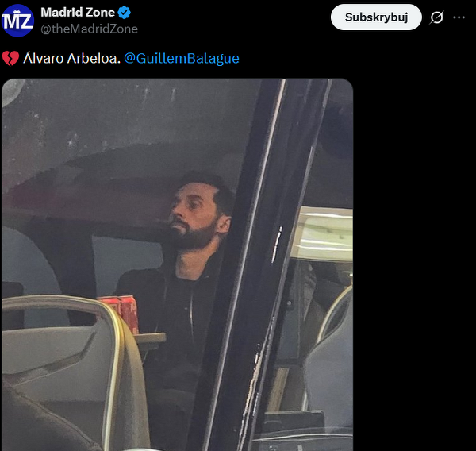476x451 pixels.
Task: Click the broken heart emoji in the post
Action: coord(10,58)
